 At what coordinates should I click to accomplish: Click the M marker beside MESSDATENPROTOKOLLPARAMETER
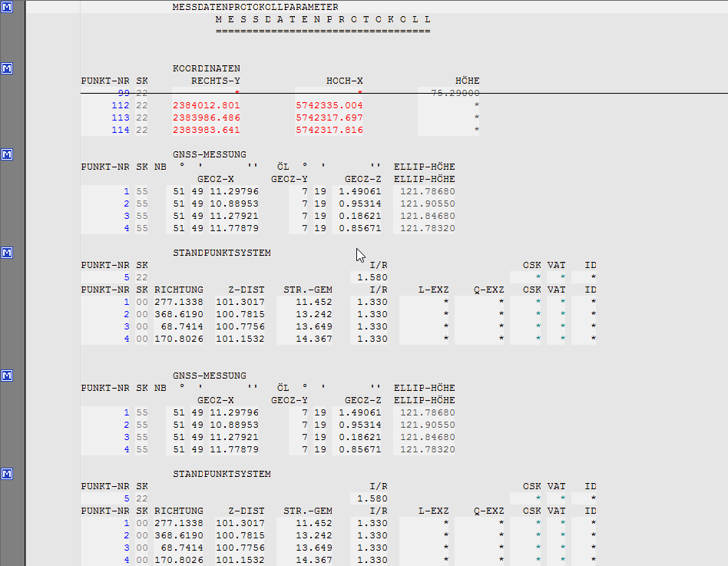tap(7, 7)
